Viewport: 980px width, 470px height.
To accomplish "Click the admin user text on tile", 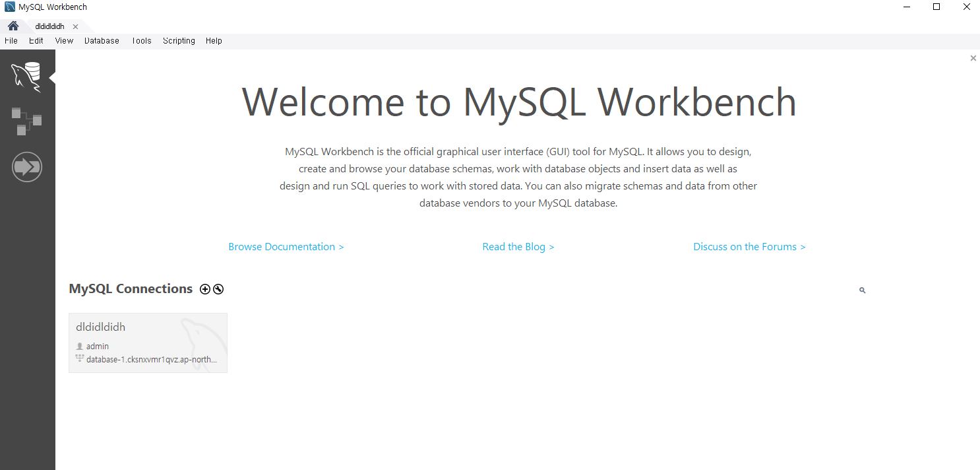I will [x=98, y=346].
